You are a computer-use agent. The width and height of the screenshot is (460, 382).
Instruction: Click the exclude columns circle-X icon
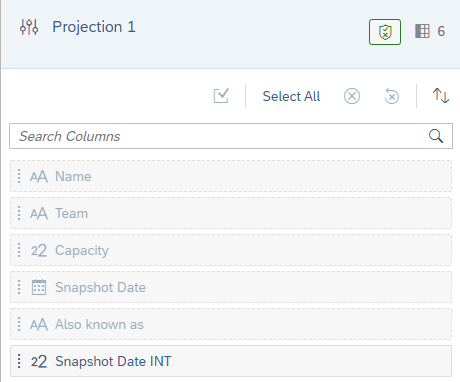352,96
